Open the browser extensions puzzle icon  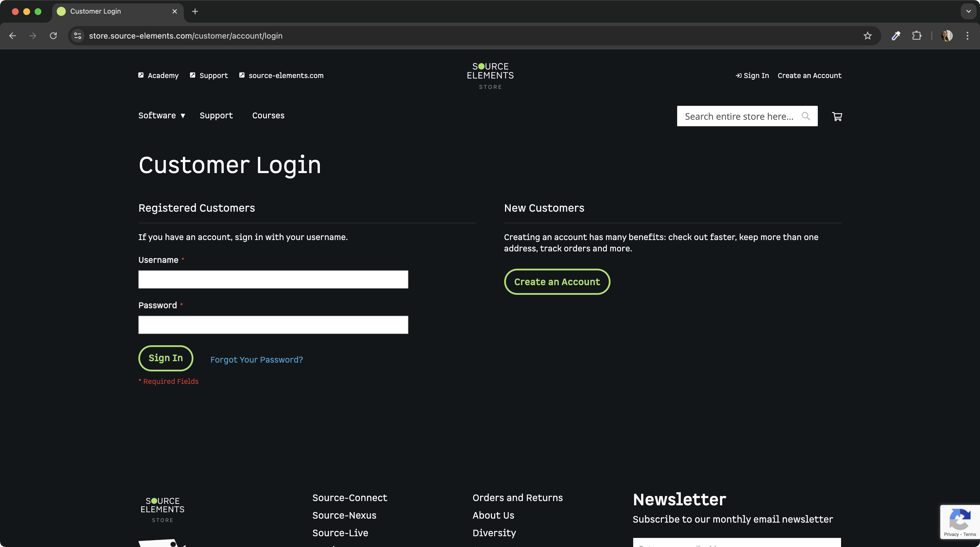click(916, 36)
